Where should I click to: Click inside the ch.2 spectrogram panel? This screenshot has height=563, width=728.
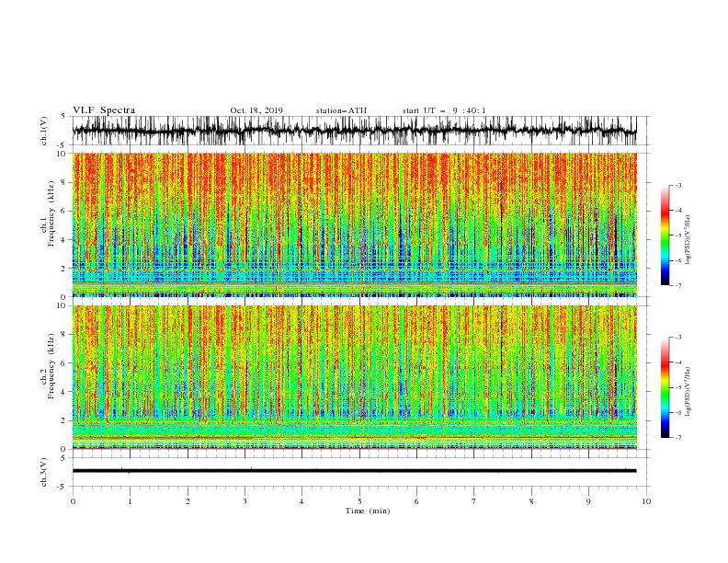[x=354, y=377]
